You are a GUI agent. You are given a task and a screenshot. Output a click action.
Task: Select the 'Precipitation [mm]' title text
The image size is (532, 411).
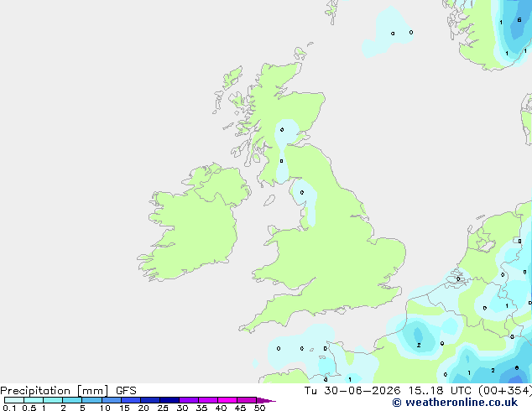(55, 391)
